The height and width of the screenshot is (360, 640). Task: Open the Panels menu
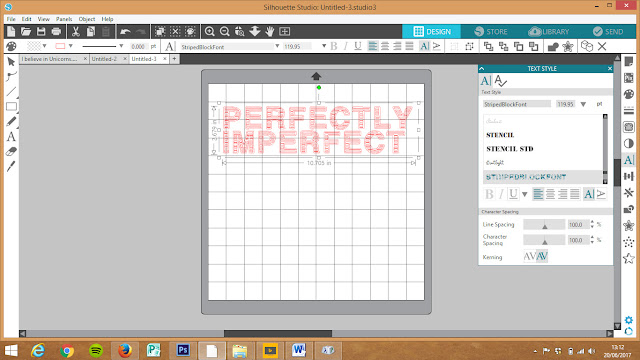64,19
